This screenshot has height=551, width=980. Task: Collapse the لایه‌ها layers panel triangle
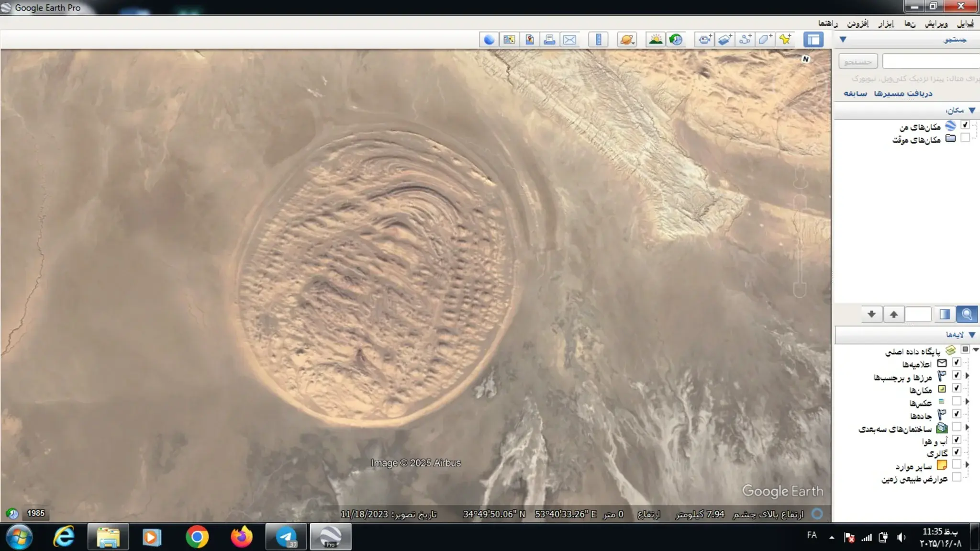tap(972, 335)
